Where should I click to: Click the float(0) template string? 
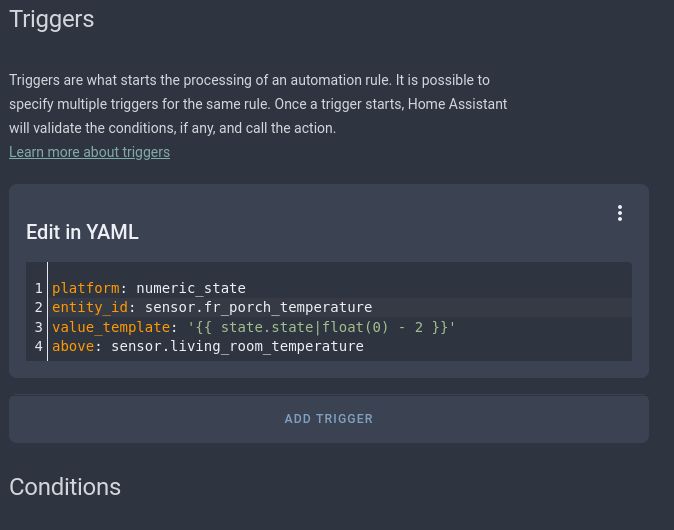coord(320,327)
